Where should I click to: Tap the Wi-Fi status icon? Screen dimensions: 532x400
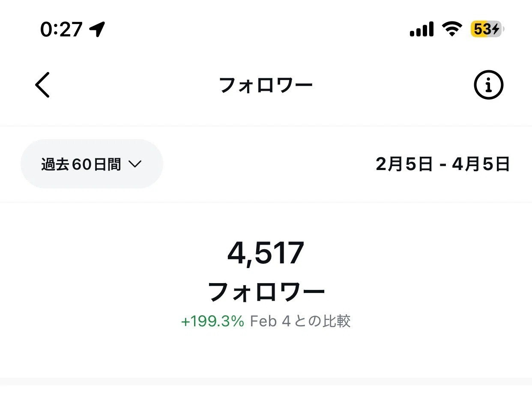click(452, 29)
